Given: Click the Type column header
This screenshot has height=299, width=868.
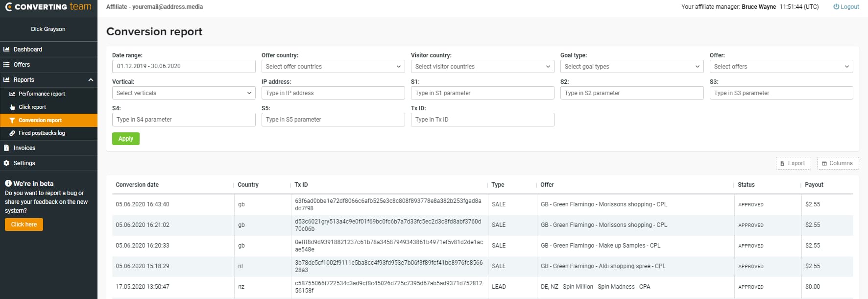Looking at the screenshot, I should point(498,185).
